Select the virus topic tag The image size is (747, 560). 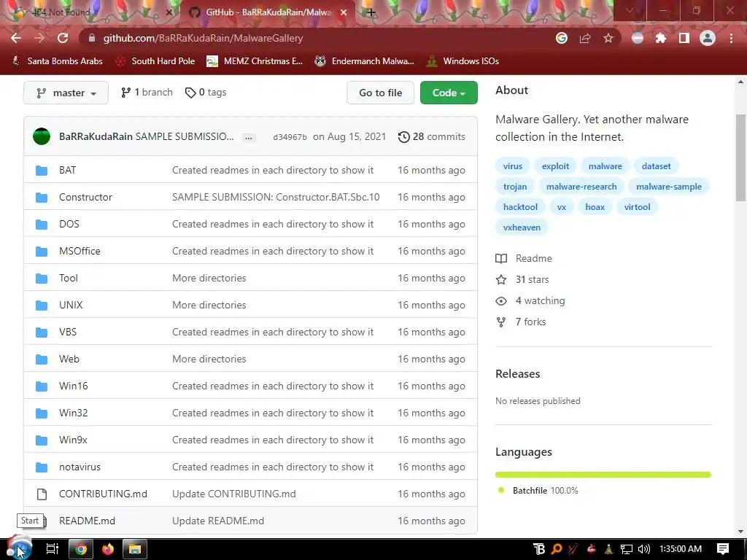(513, 166)
